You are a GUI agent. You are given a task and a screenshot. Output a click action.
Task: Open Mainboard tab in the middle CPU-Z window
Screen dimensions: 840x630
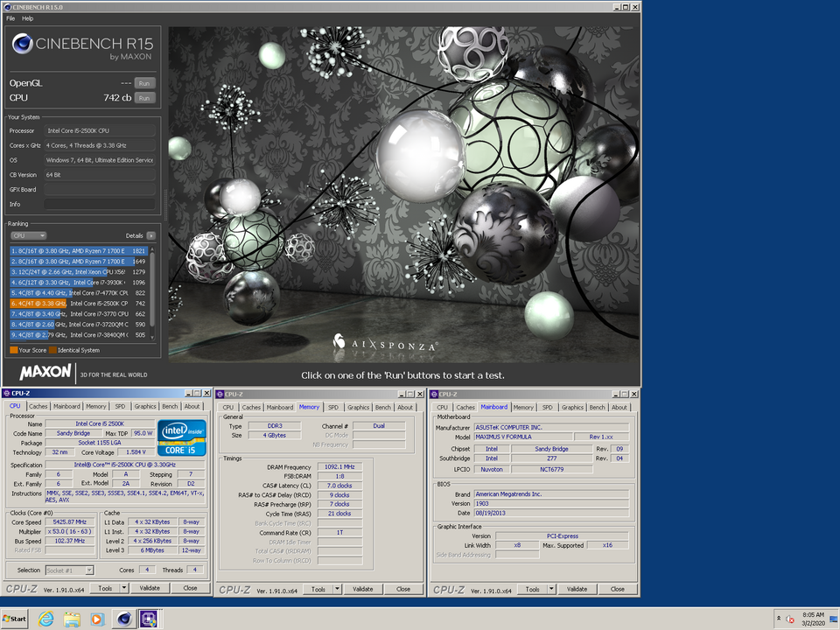pos(280,408)
